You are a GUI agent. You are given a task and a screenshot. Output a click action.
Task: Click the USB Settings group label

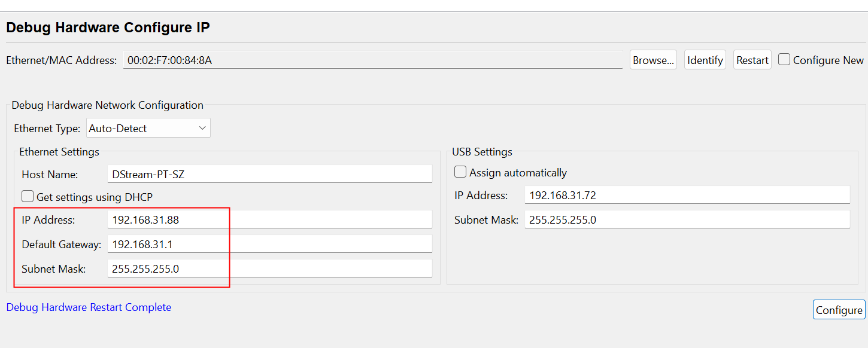pyautogui.click(x=482, y=152)
